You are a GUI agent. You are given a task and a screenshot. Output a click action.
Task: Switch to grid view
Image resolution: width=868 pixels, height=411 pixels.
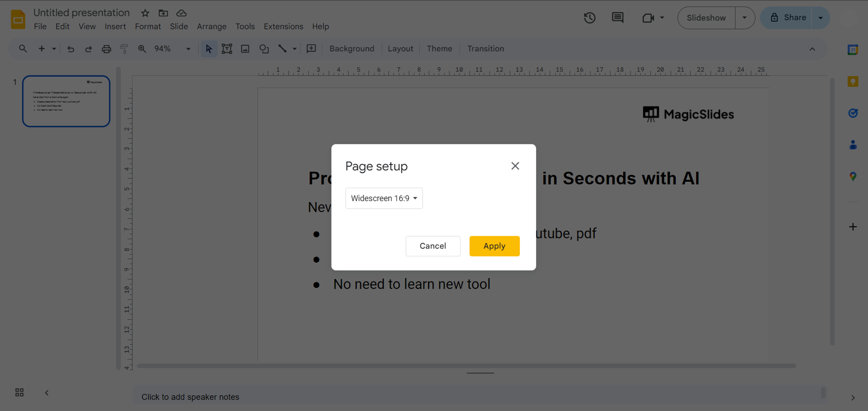coord(20,392)
